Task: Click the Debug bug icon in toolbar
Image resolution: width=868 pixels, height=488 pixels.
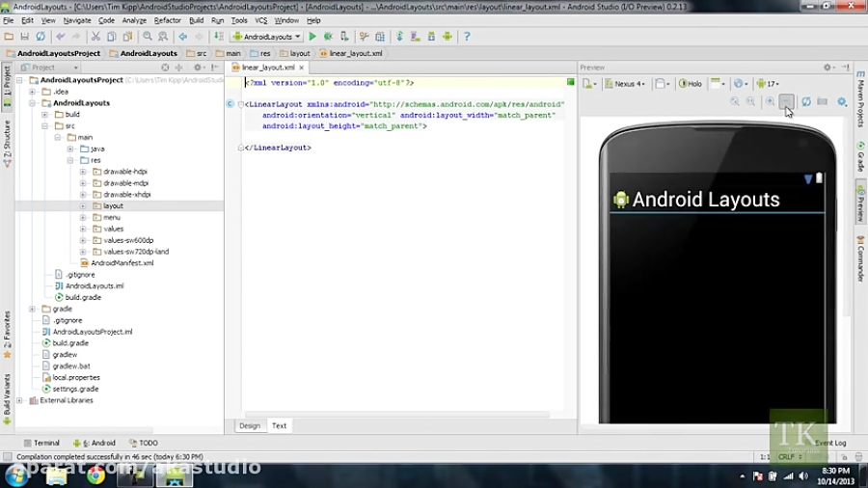Action: point(327,37)
